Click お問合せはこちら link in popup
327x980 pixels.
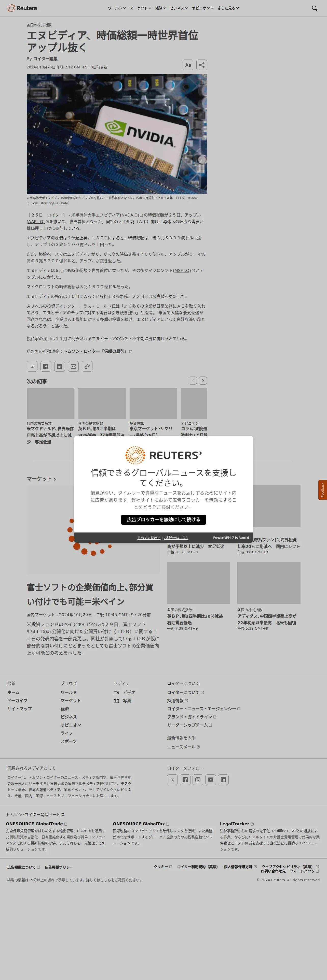[x=176, y=538]
